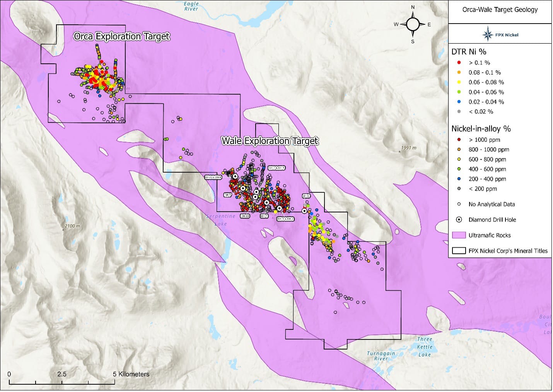The height and width of the screenshot is (392, 553).
Task: Click the FPX Mineral Titles legend box
Action: pyautogui.click(x=459, y=251)
